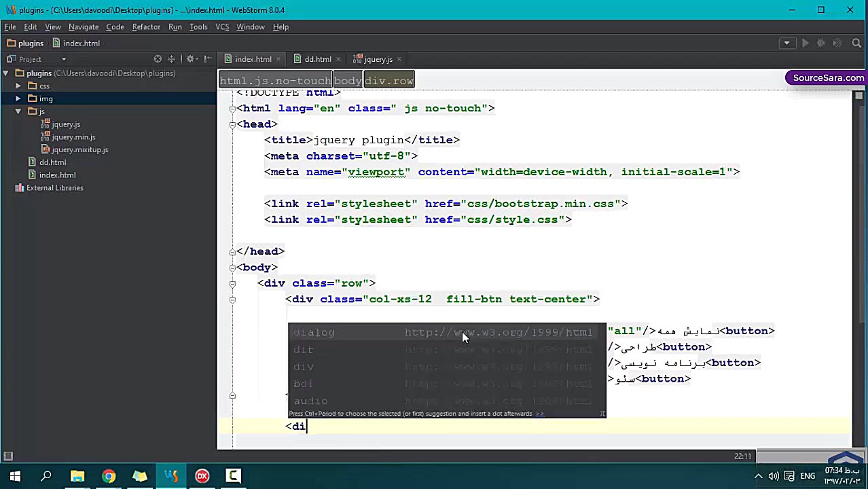Click the Scroll from Source target icon
Viewport: 868px width, 489px height.
[158, 59]
